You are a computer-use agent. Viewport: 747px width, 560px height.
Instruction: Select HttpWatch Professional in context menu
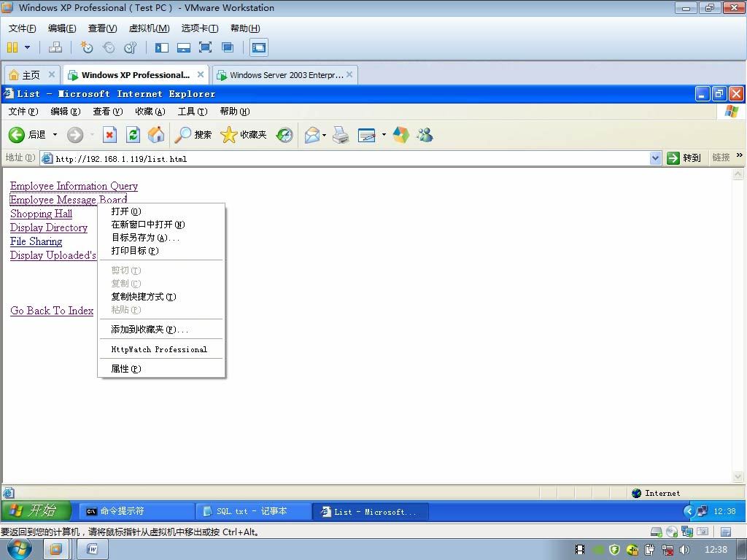161,349
